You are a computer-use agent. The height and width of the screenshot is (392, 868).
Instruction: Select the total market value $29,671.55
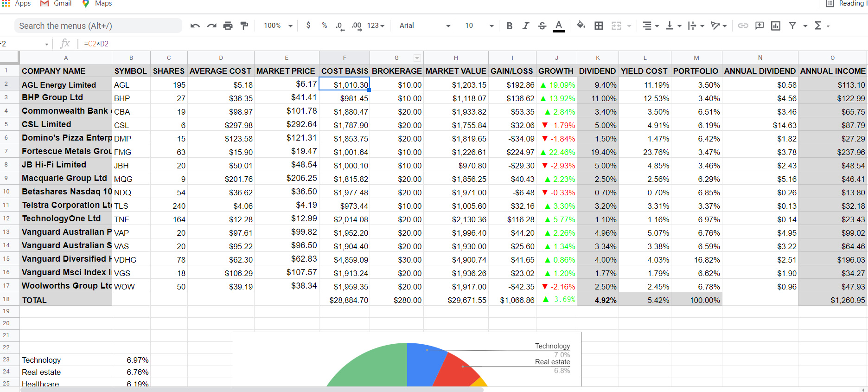[x=456, y=300]
